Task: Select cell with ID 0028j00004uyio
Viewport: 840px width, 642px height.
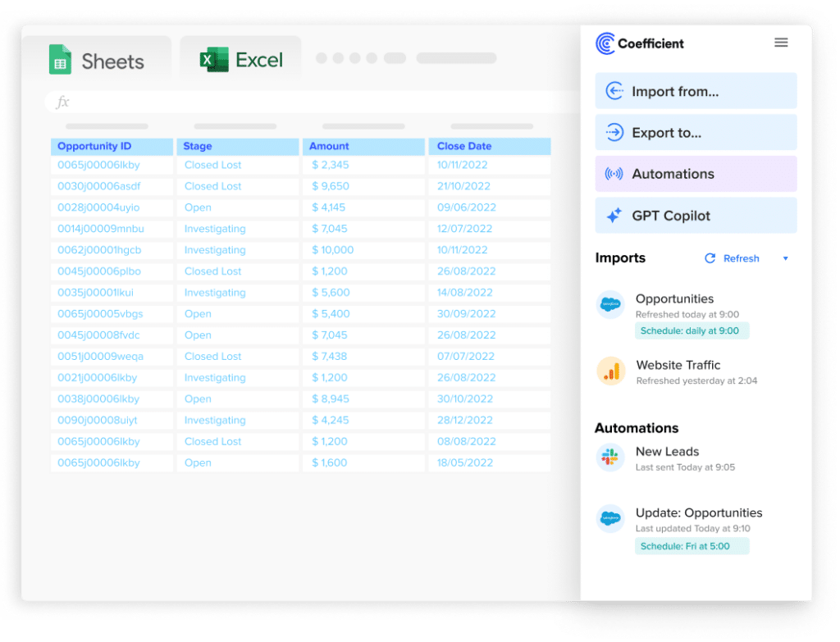Action: pos(112,207)
